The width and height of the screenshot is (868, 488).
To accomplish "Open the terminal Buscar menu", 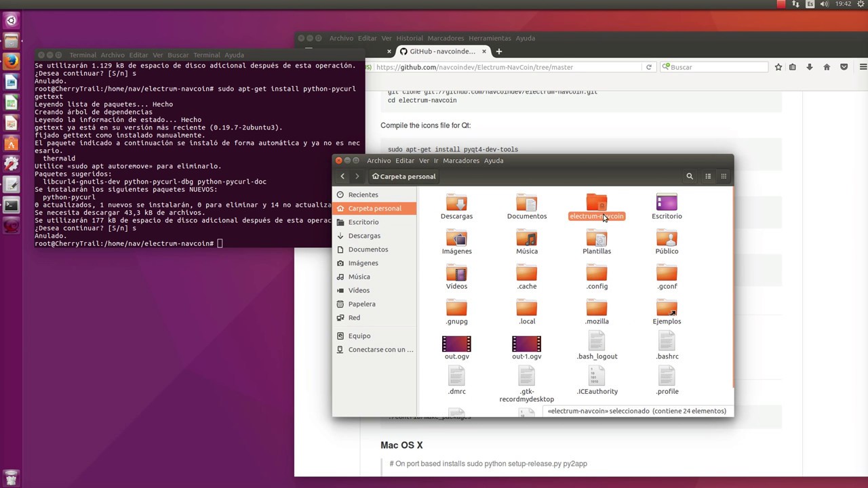I will [x=178, y=55].
